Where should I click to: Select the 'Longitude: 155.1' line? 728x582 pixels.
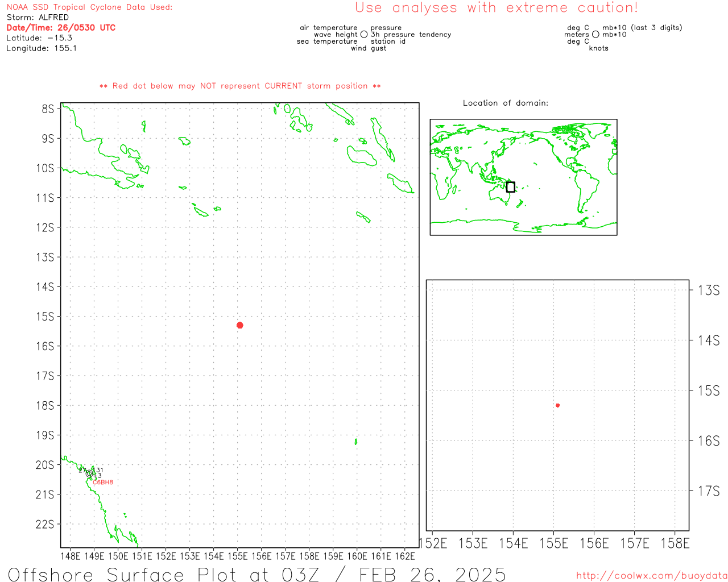pyautogui.click(x=42, y=48)
